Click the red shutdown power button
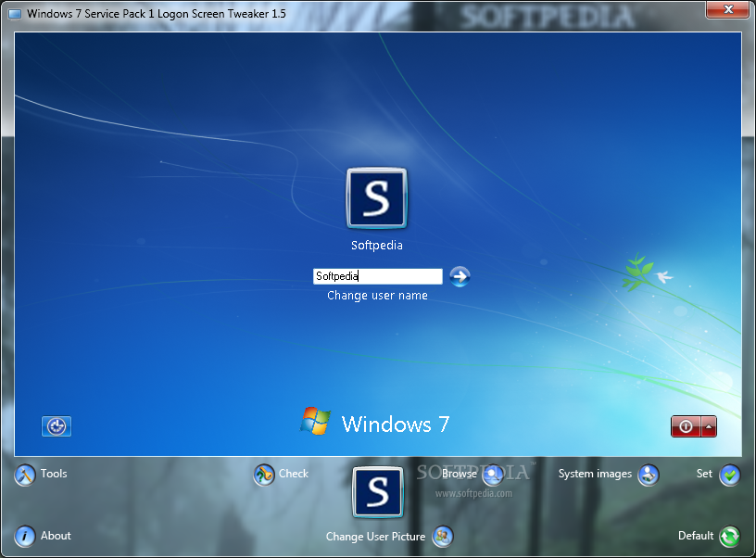The height and width of the screenshot is (558, 756). click(x=686, y=426)
